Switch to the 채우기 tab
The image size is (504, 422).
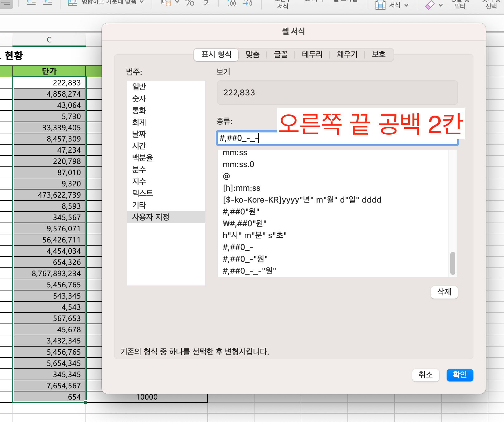[x=347, y=55]
